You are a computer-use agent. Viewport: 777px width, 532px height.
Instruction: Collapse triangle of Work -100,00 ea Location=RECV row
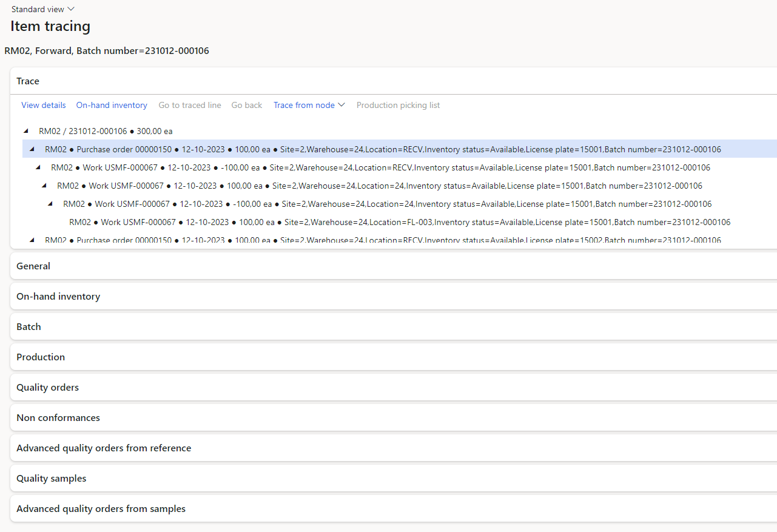coord(38,167)
